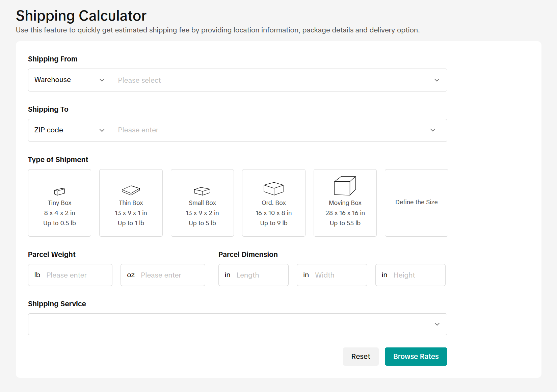The height and width of the screenshot is (392, 557).
Task: Open the Warehouse type dropdown
Action: (69, 80)
